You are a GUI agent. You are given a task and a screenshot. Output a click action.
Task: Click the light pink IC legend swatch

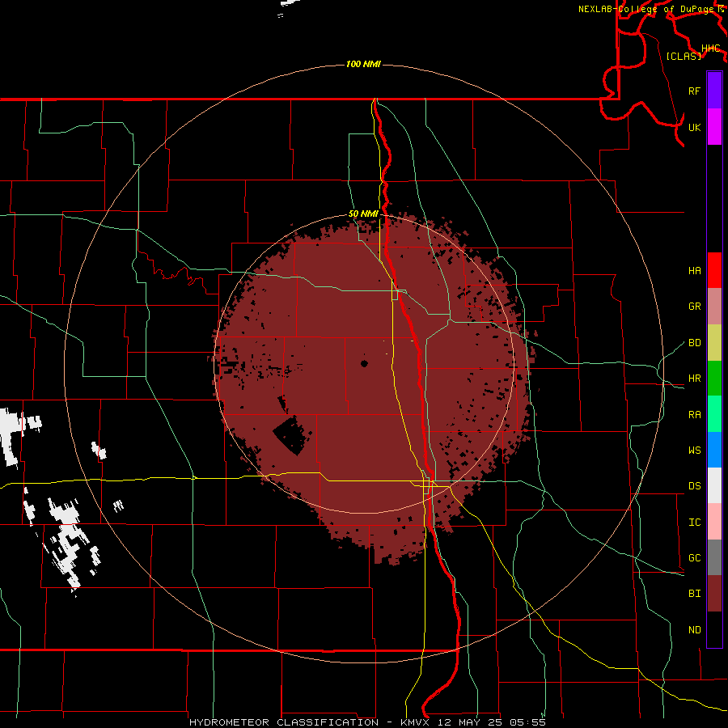pos(714,522)
